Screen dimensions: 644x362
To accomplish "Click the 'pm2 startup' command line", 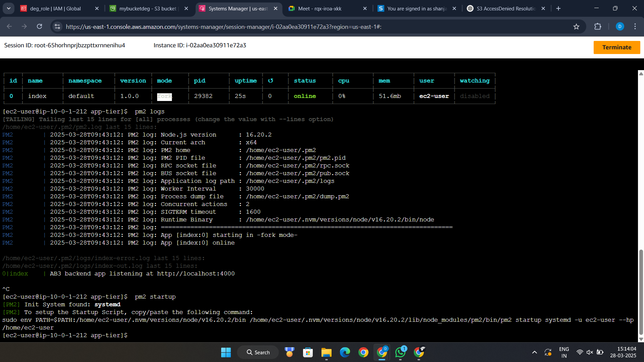I will coord(89,297).
